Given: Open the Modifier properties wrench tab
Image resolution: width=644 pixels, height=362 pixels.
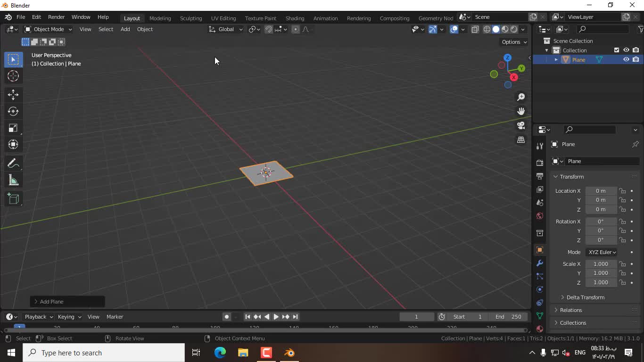Looking at the screenshot, I should [x=540, y=263].
